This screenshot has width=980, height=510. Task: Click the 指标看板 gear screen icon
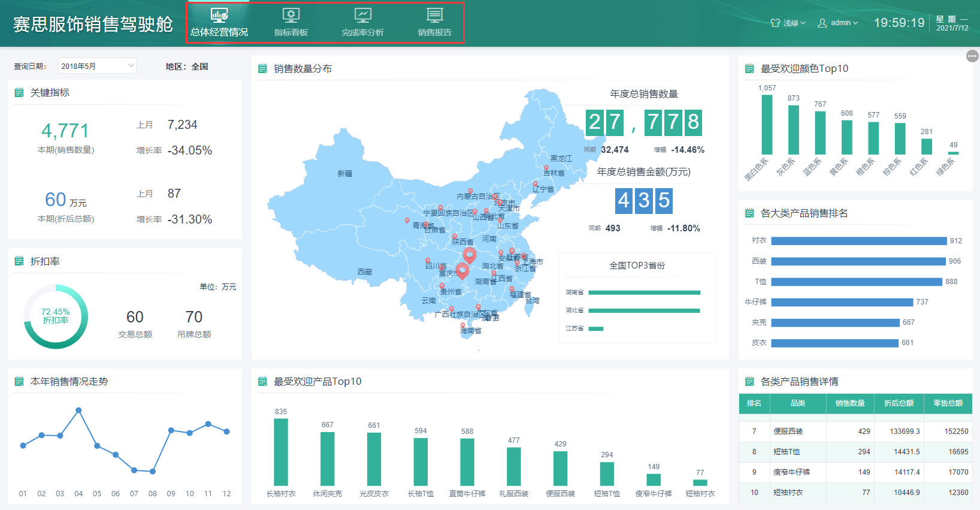(x=291, y=14)
